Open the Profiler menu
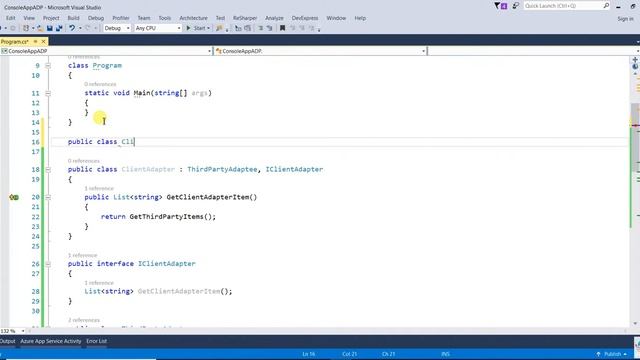The width and height of the screenshot is (640, 360). [121, 18]
